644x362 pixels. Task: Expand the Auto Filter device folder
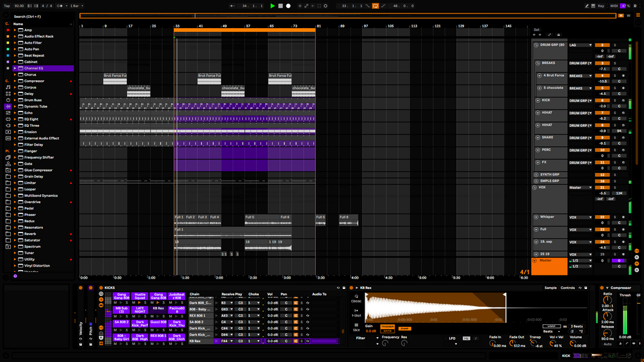pyautogui.click(x=15, y=43)
